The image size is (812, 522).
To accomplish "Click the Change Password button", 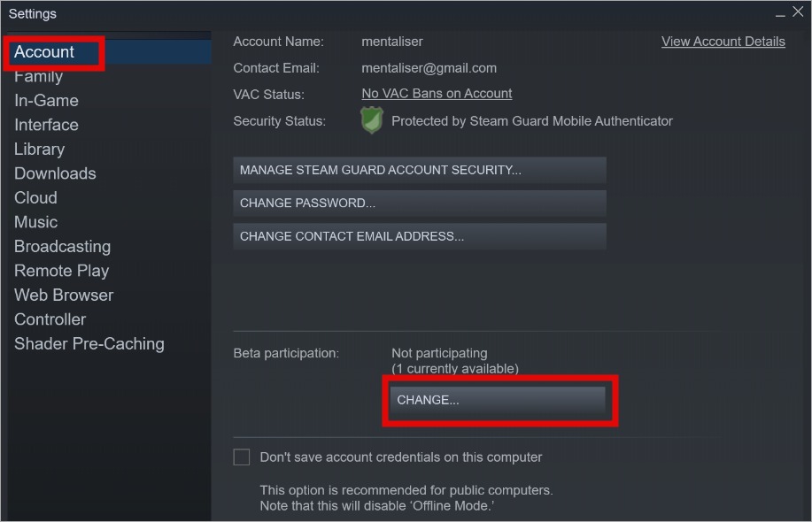I will tap(420, 203).
